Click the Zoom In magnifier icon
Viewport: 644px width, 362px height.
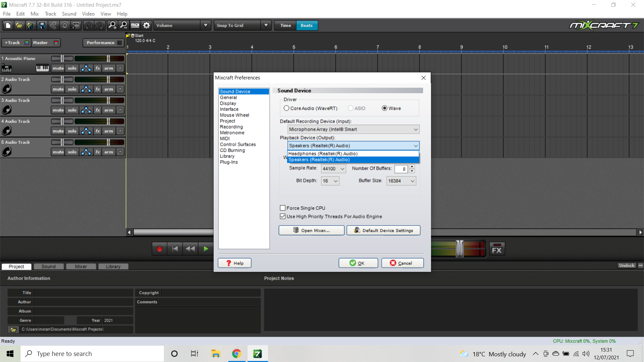112,25
